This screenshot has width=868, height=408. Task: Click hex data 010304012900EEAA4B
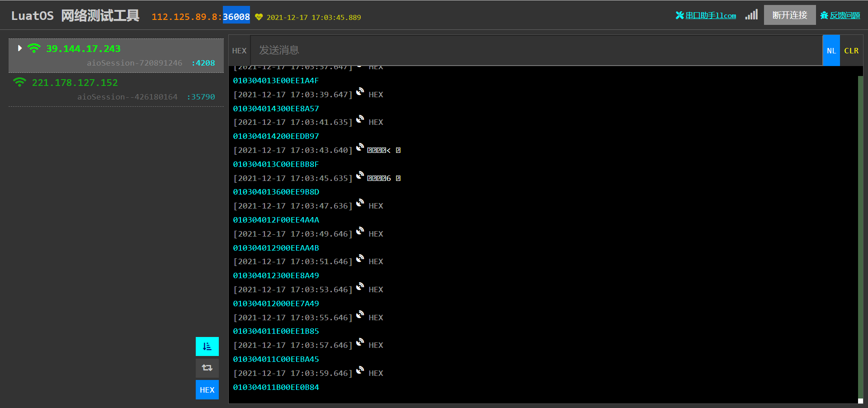(276, 248)
